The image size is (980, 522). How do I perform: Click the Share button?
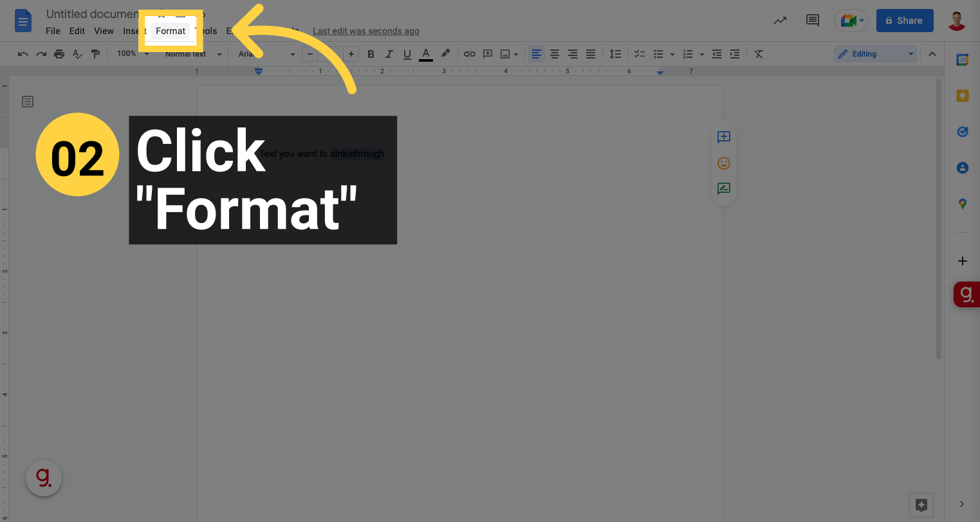tap(904, 21)
